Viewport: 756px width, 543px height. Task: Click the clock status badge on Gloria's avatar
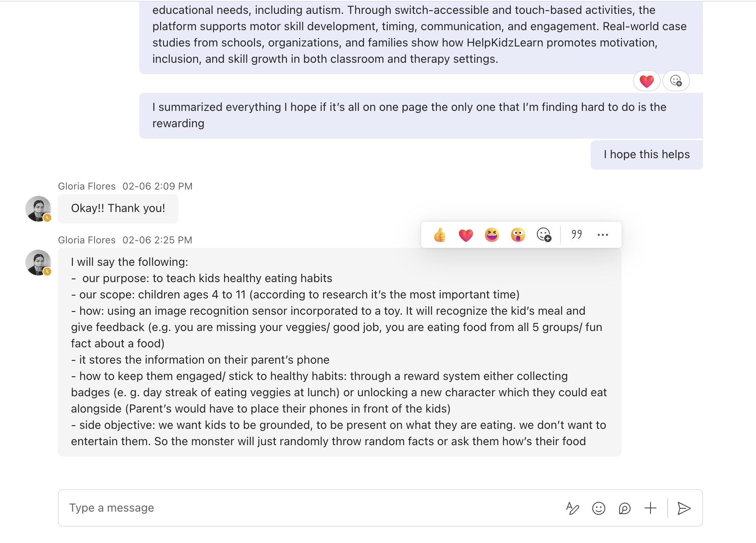[x=47, y=217]
